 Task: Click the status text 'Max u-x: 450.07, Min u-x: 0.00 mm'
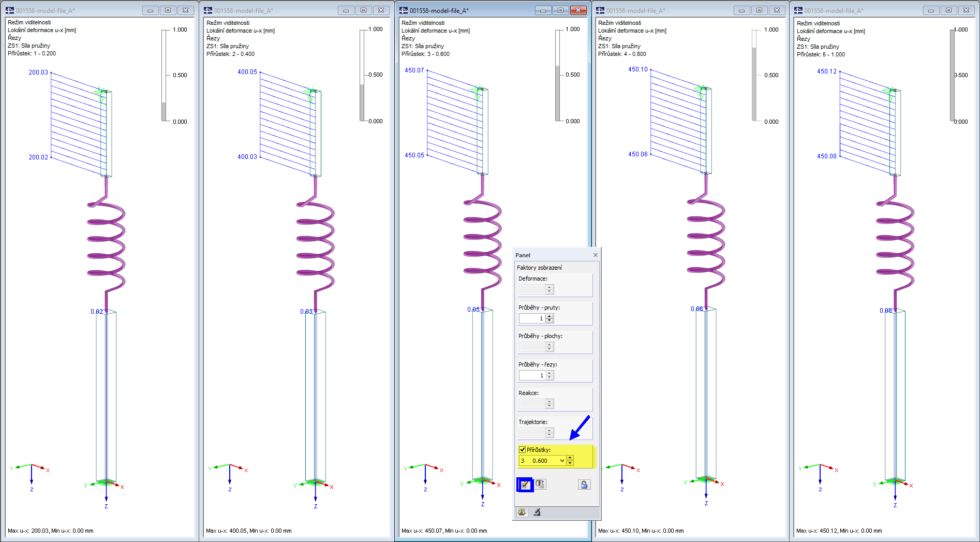point(444,531)
